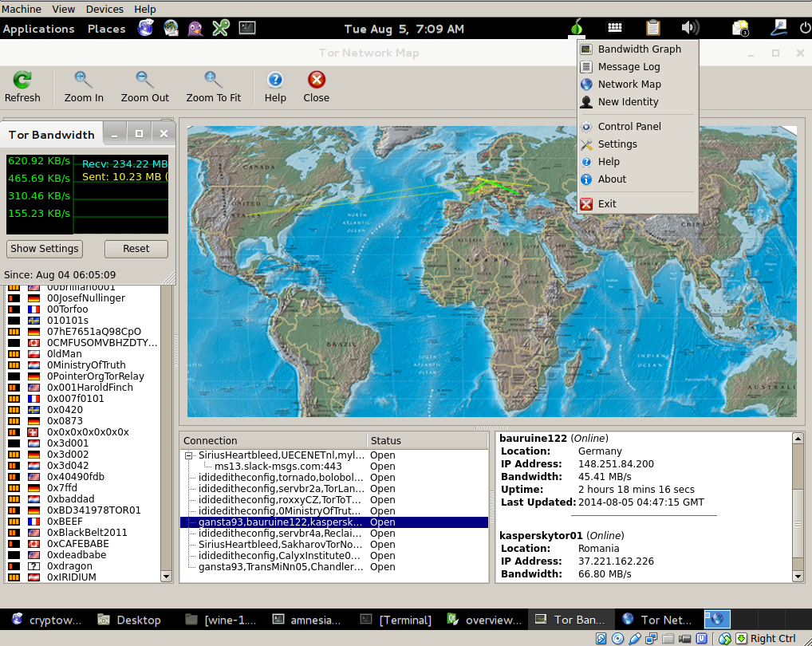Zoom In on the Tor network map
This screenshot has width=812, height=646.
click(x=84, y=80)
